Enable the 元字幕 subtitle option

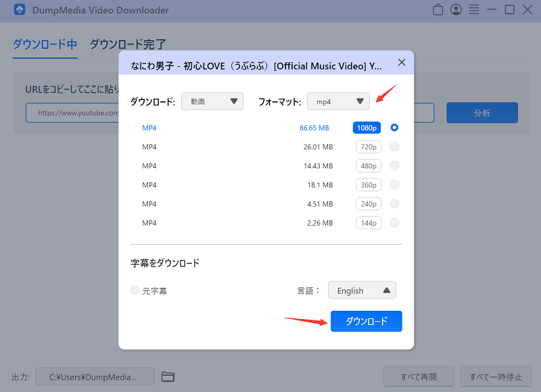point(135,291)
